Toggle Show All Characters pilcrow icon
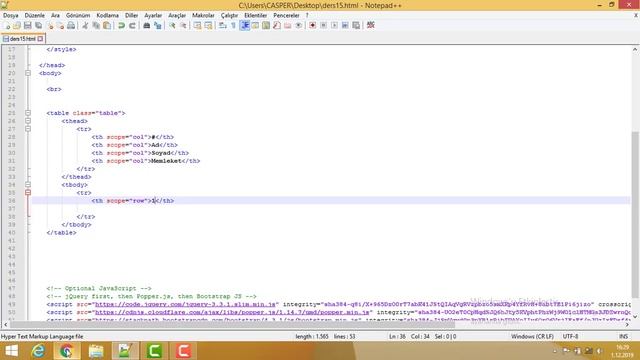Image resolution: width=640 pixels, height=360 pixels. coord(233,25)
